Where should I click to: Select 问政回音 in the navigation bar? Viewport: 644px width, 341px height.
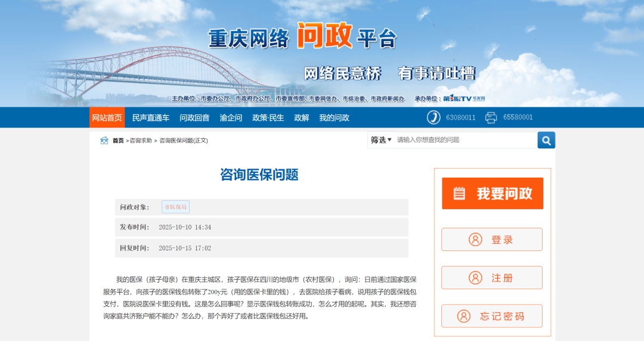point(194,117)
